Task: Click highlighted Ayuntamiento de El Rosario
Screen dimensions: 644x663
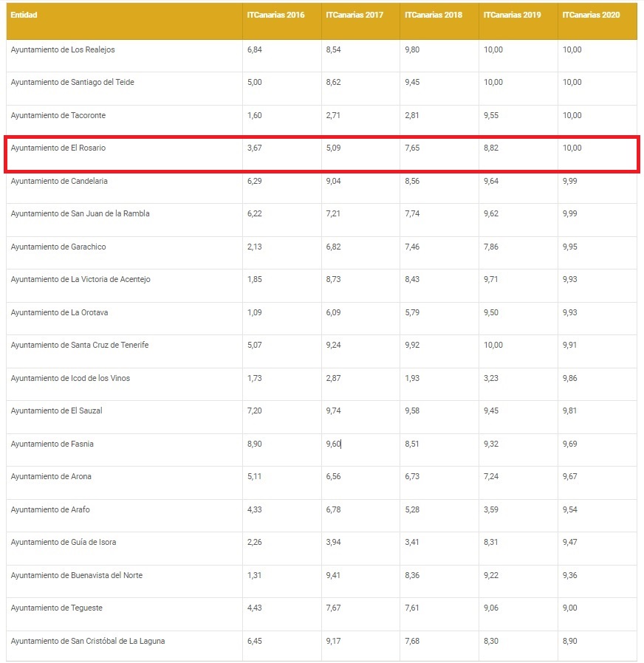Action: tap(58, 148)
